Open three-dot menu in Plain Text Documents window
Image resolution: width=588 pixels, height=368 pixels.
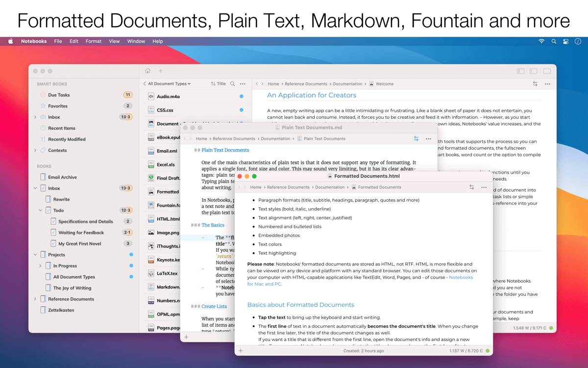[428, 139]
